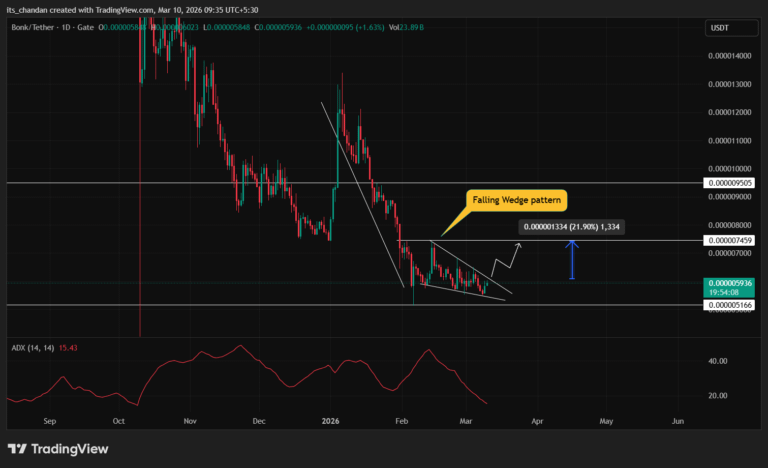The height and width of the screenshot is (468, 768).
Task: Click the Nov label on time axis
Action: coord(190,421)
